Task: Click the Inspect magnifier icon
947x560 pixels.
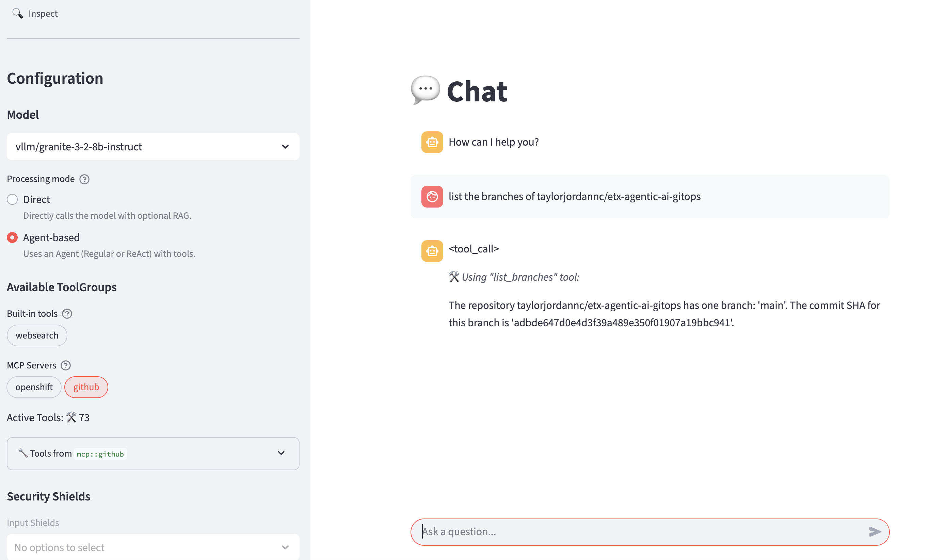Action: [17, 13]
